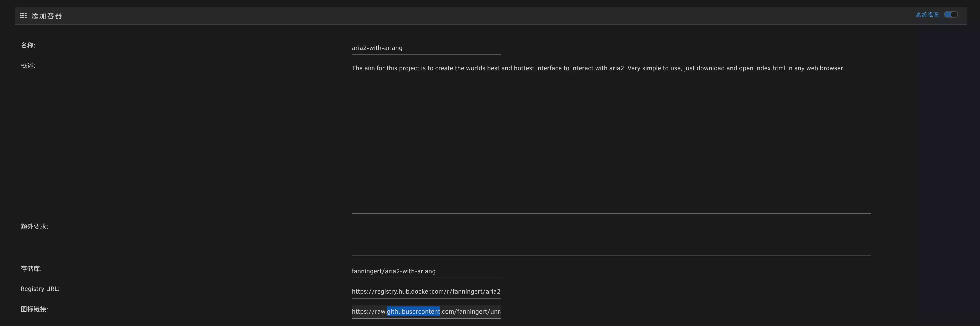Click the grid icon beside 添加容器
The image size is (980, 326).
[23, 16]
